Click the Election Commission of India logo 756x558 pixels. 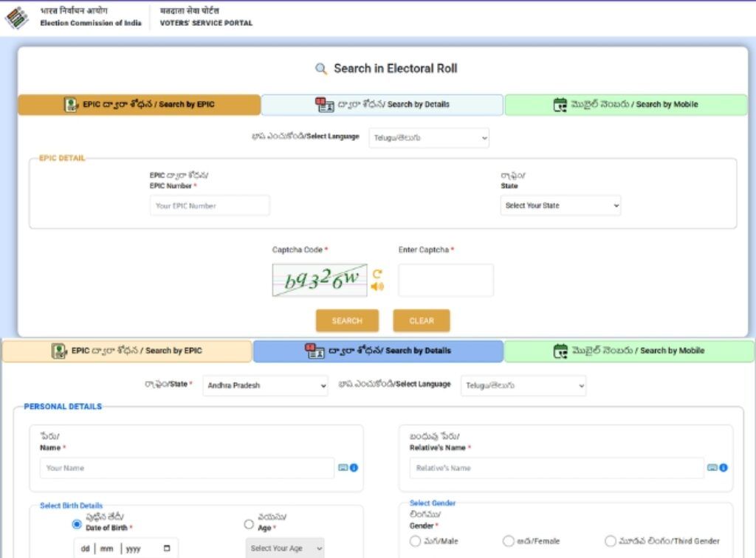[x=17, y=18]
